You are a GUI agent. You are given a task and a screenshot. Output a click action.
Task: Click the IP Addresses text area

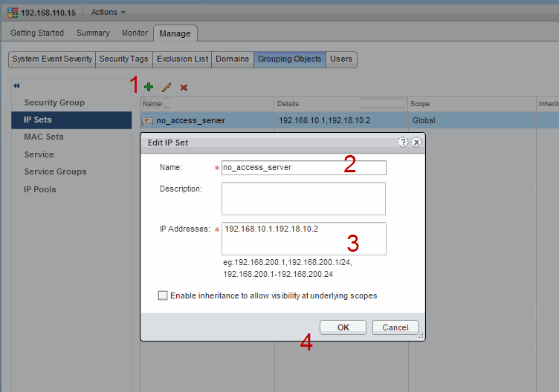(x=303, y=238)
